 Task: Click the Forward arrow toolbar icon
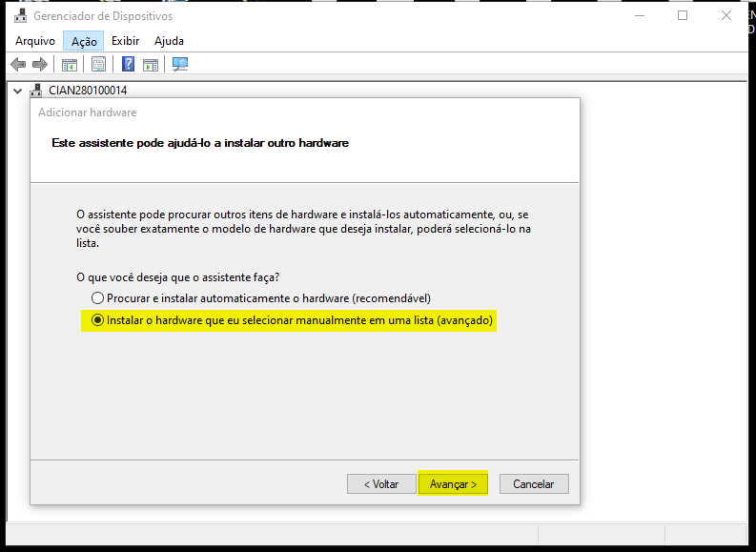pyautogui.click(x=39, y=64)
